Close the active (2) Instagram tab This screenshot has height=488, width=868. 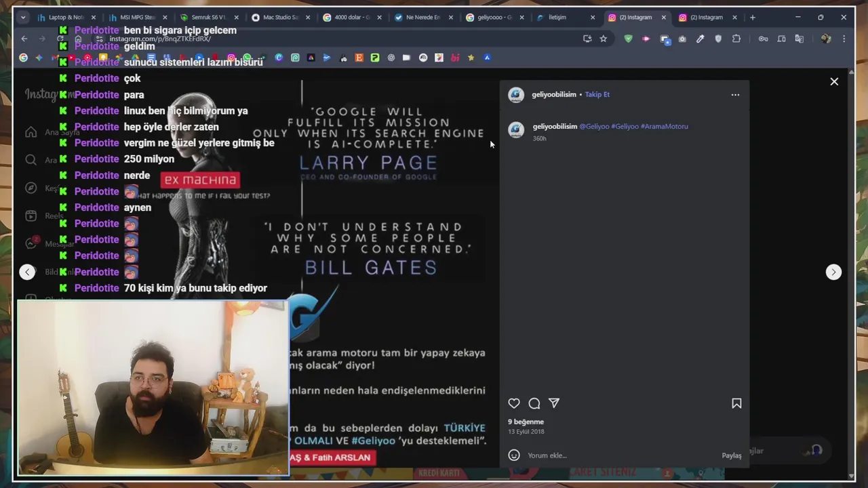tap(663, 18)
